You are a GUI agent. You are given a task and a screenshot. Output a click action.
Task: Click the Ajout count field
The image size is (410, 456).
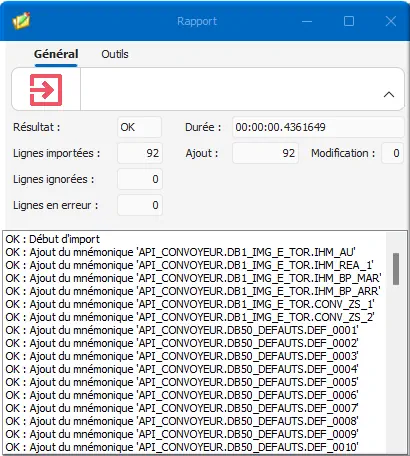point(265,153)
